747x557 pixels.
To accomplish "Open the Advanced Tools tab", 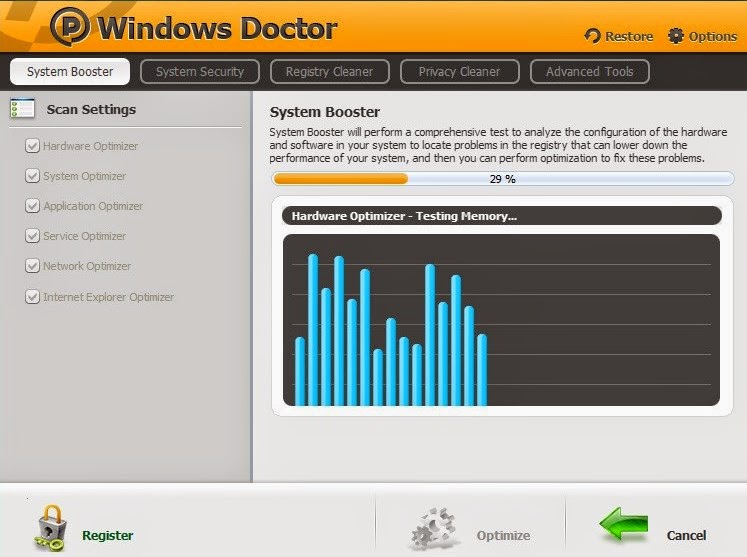I will [x=589, y=71].
